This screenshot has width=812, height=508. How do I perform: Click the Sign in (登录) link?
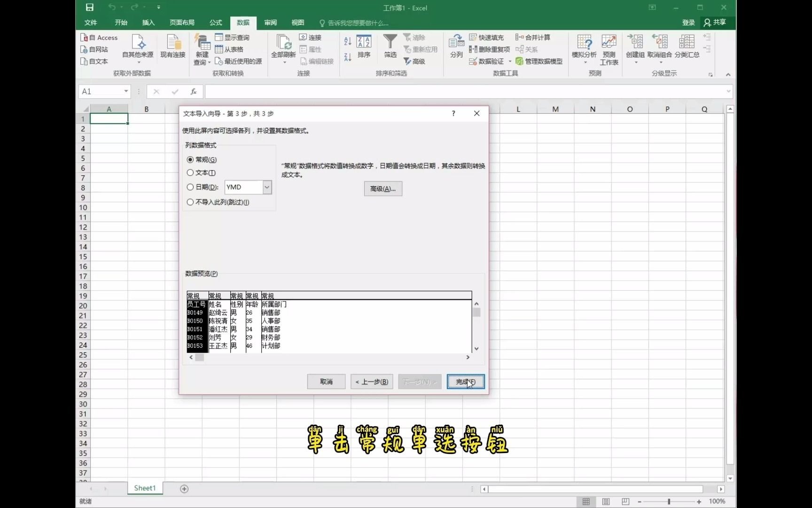click(688, 23)
